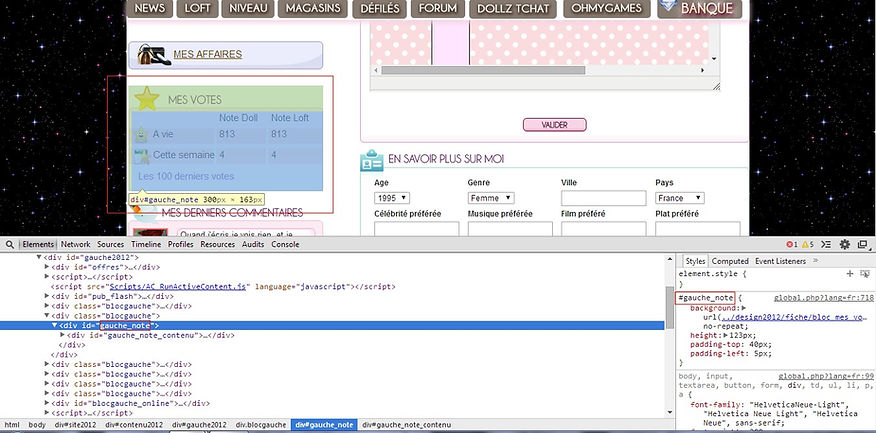
Task: Open the Audits panel tab
Action: tap(253, 245)
